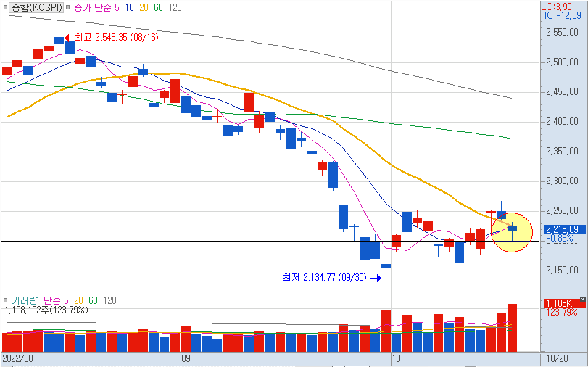
Task: Click the 최저 2,134.77 (09/30) low marker
Action: click(x=332, y=278)
